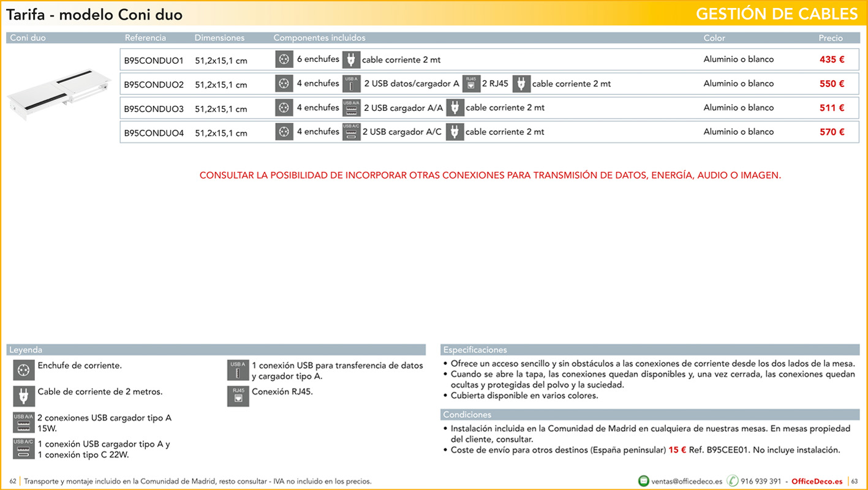Click the legend USB A data transfer icon
The width and height of the screenshot is (868, 490).
[238, 371]
